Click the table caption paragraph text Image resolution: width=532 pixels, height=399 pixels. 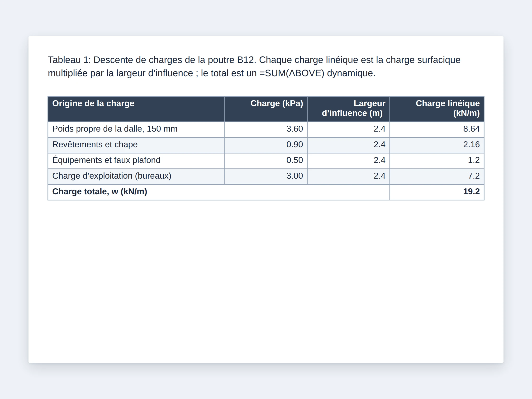coord(254,66)
